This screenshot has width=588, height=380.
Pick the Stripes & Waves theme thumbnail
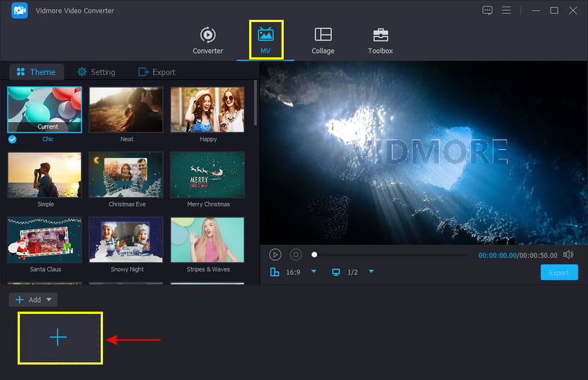coord(207,240)
